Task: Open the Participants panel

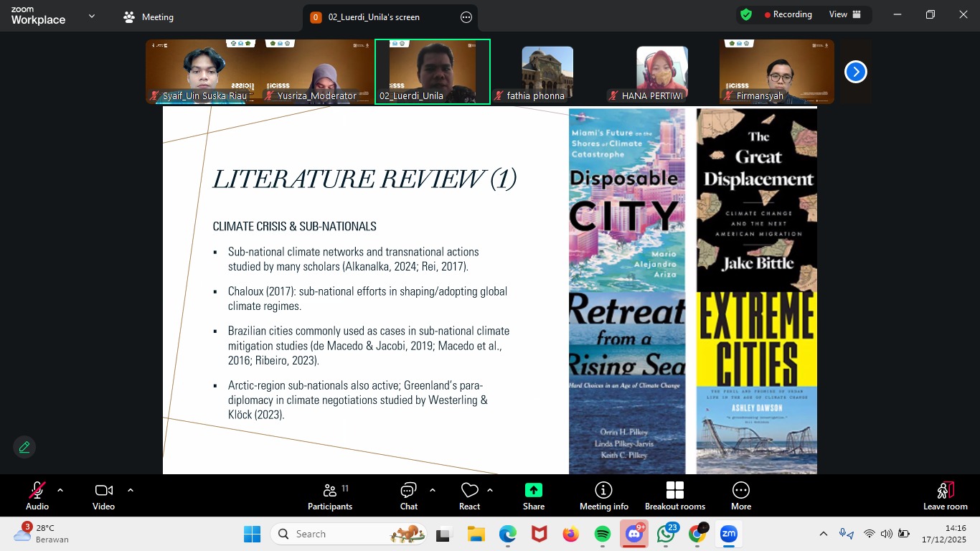Action: coord(330,496)
